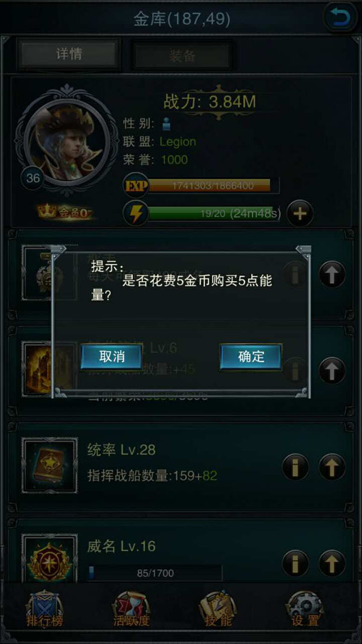Click the up arrow on Lv.6 skill row
362x644 pixels.
click(332, 371)
